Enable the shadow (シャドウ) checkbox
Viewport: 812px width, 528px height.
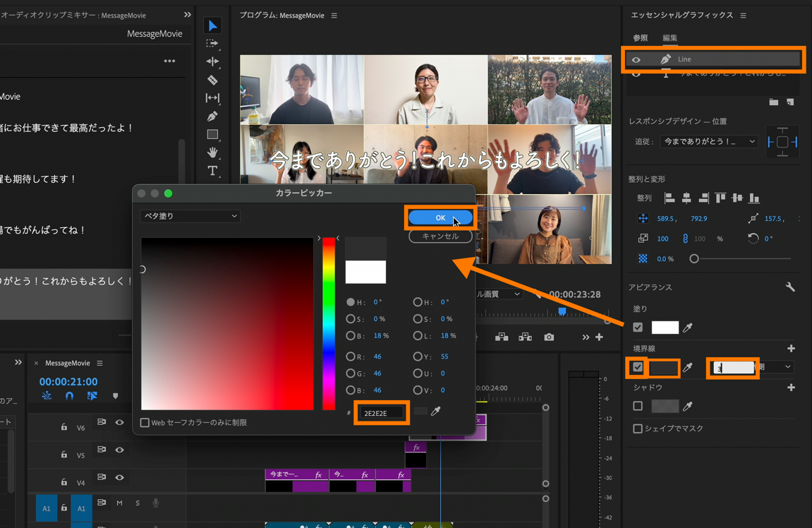point(638,406)
